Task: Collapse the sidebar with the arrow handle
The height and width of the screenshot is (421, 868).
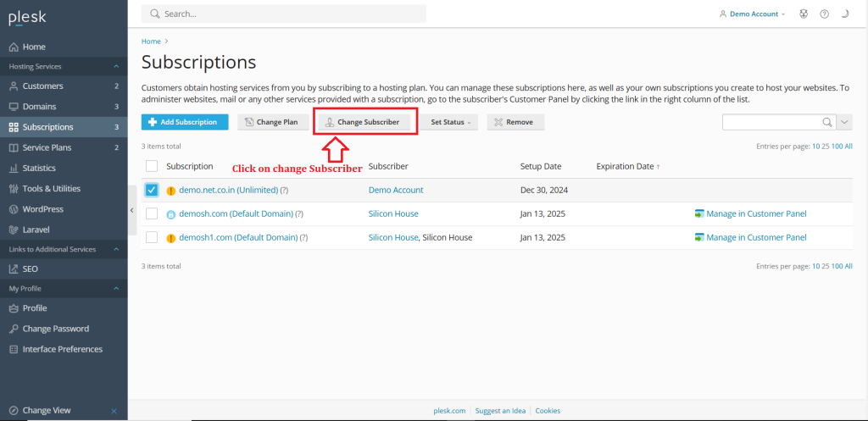Action: click(x=131, y=210)
